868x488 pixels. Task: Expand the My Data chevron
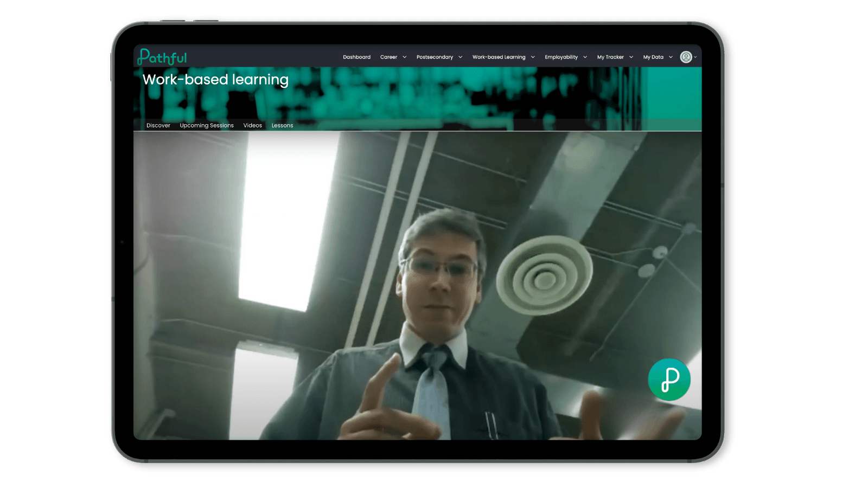671,57
